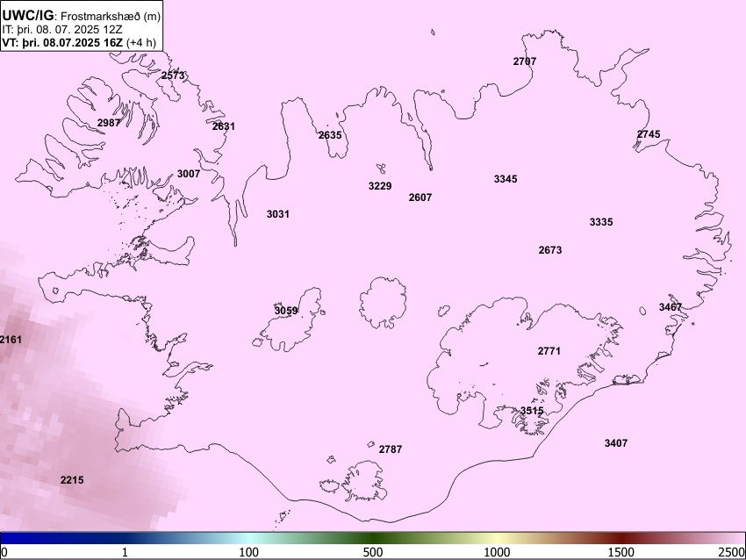Click the 2771 value on Vatnajökull glacier
This screenshot has width=746, height=560.
tap(549, 351)
